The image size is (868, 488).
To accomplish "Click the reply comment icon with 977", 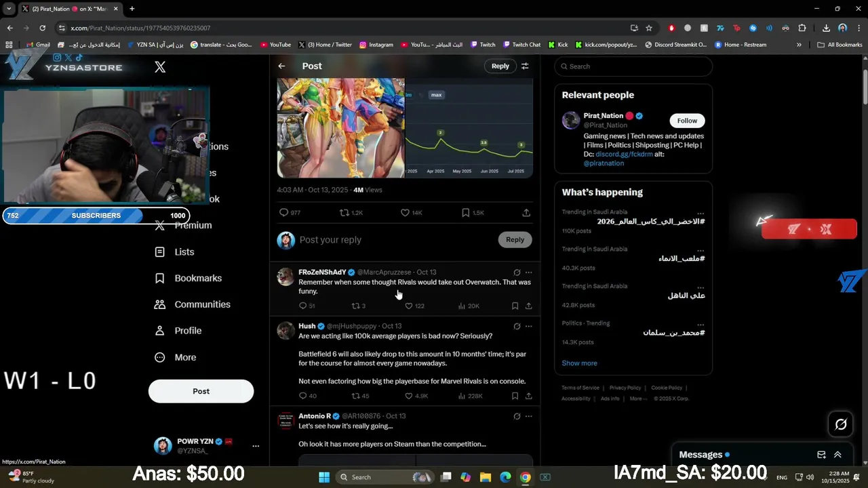I will coord(284,213).
